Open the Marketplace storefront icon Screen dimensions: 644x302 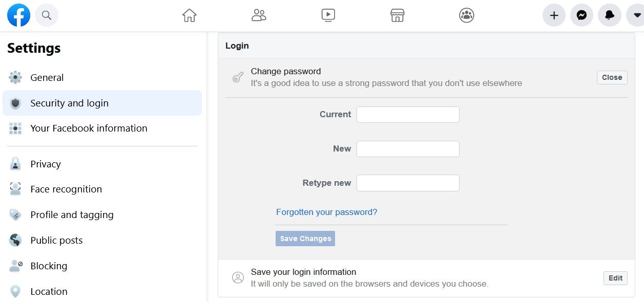pyautogui.click(x=398, y=15)
